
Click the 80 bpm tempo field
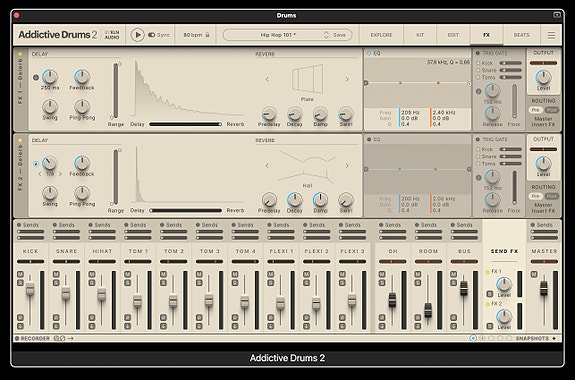[x=193, y=35]
